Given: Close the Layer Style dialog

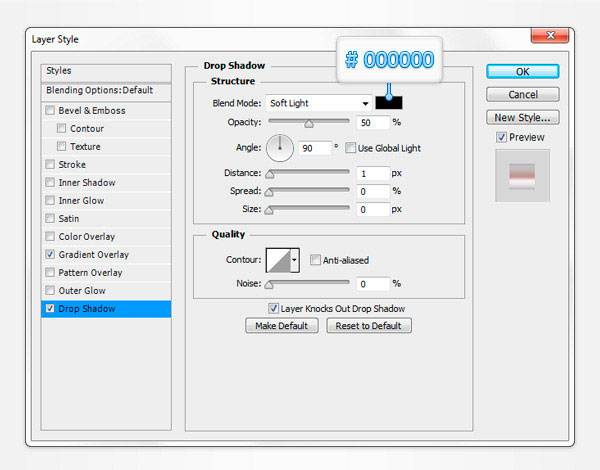Looking at the screenshot, I should [x=550, y=35].
